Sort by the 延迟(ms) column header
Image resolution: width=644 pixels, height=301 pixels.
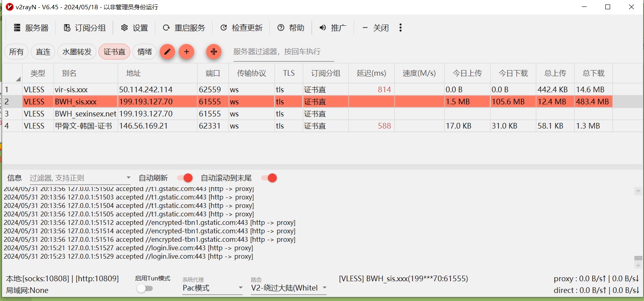click(x=371, y=73)
